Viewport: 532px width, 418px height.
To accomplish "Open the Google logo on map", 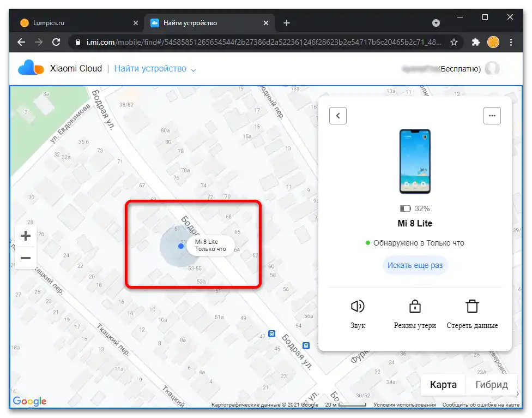I will 29,401.
